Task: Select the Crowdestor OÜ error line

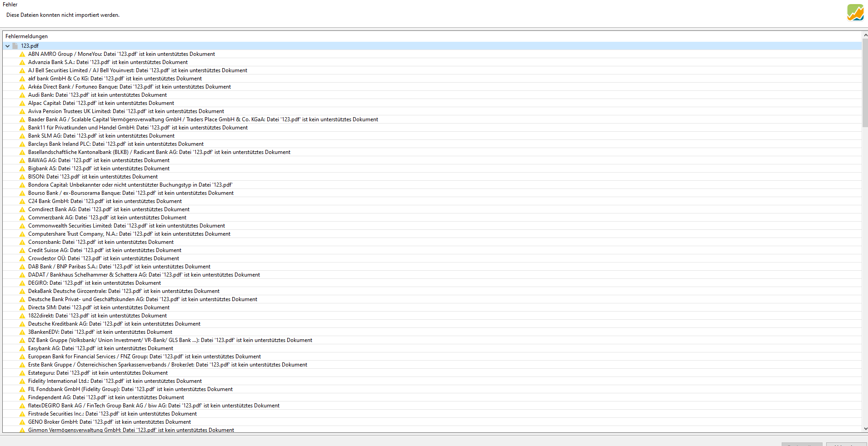Action: [x=104, y=258]
